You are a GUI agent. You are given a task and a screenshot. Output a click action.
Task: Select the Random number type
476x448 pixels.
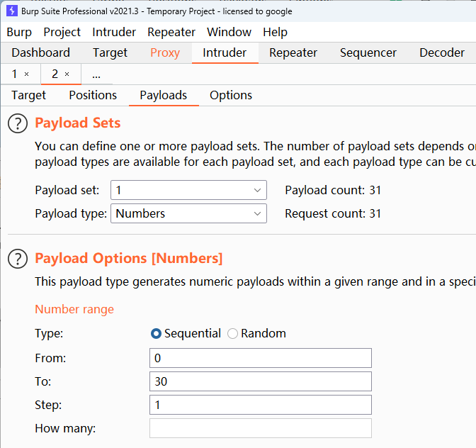click(232, 333)
